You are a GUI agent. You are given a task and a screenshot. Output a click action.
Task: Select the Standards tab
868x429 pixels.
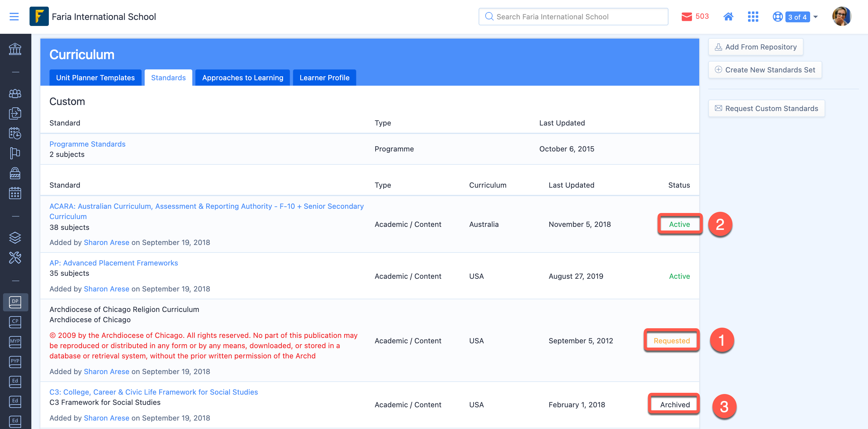coord(168,78)
